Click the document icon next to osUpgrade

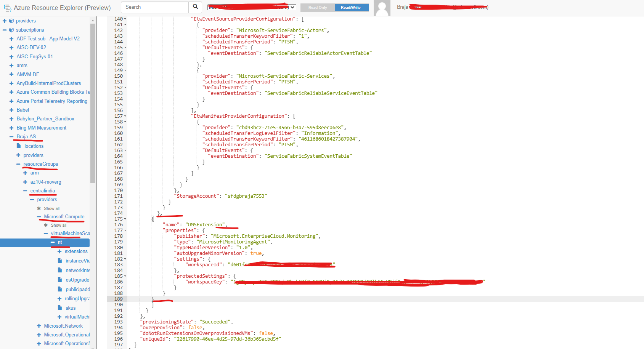tap(60, 280)
